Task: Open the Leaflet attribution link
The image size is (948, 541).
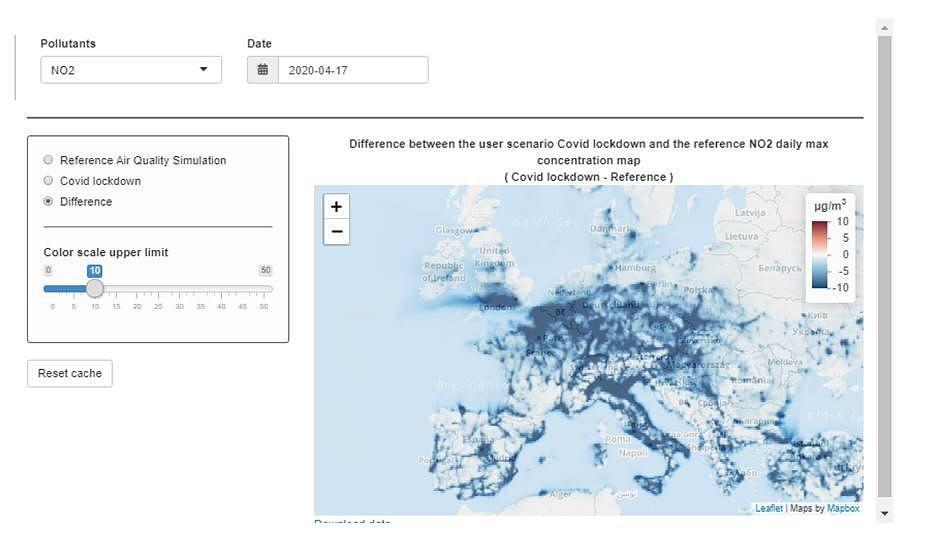Action: pyautogui.click(x=769, y=508)
